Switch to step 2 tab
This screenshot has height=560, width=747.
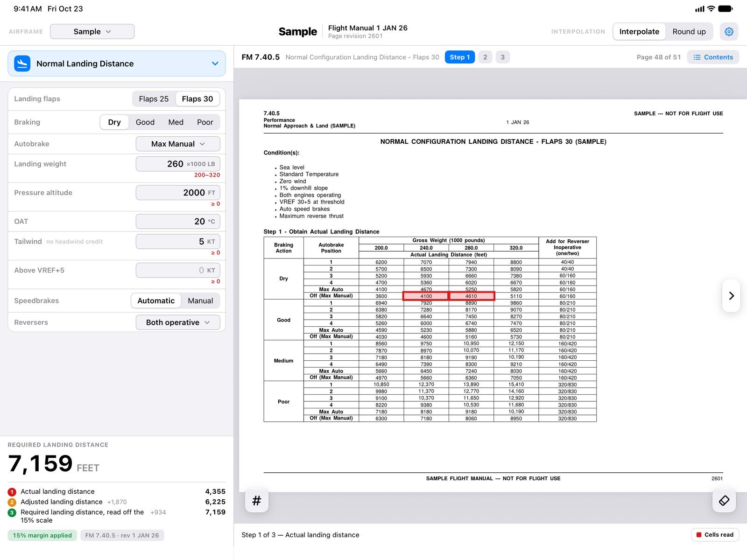coord(485,57)
